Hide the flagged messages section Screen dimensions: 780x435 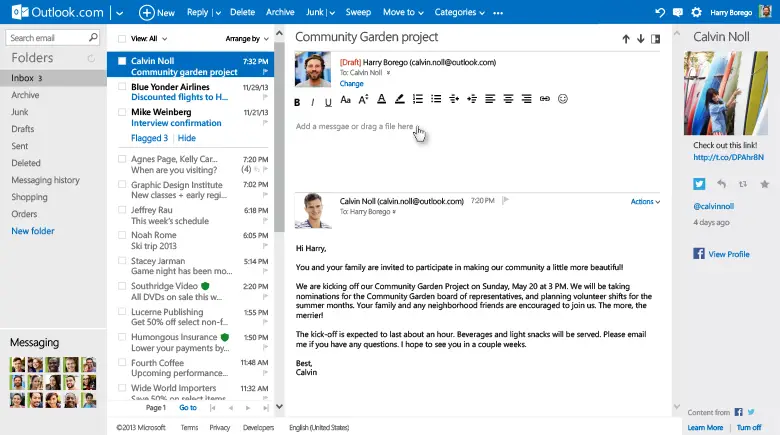(187, 138)
